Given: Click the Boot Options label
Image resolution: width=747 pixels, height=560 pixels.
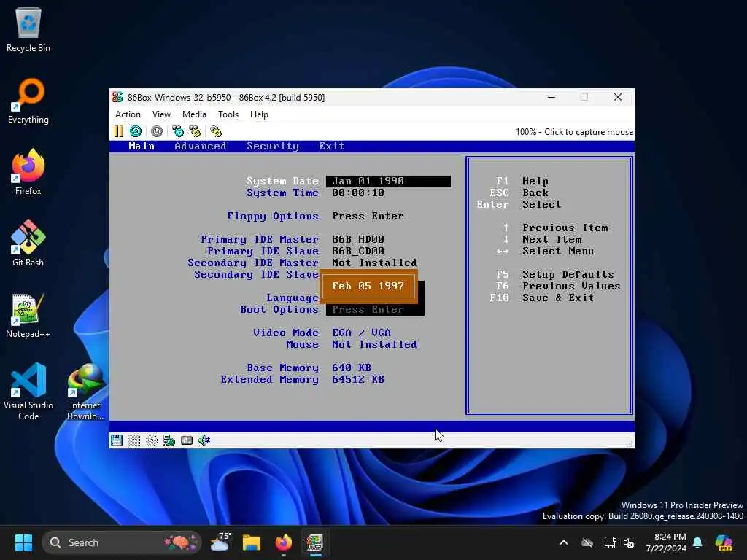Looking at the screenshot, I should (279, 309).
